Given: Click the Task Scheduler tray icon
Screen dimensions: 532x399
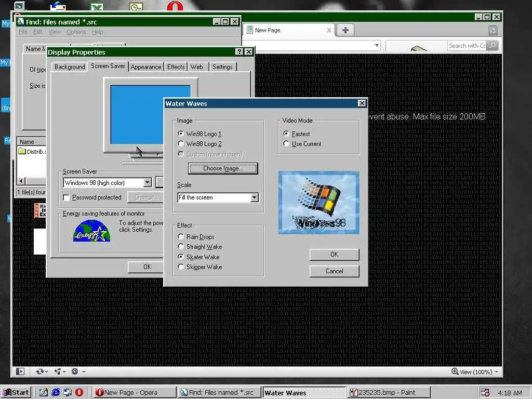Looking at the screenshot, I should (x=485, y=393).
